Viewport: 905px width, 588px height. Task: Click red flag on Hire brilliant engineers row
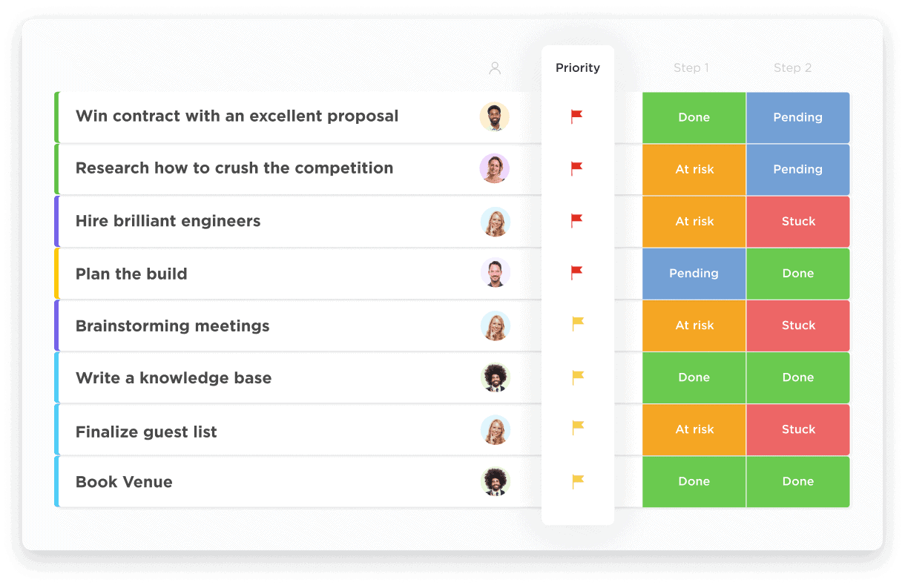576,220
